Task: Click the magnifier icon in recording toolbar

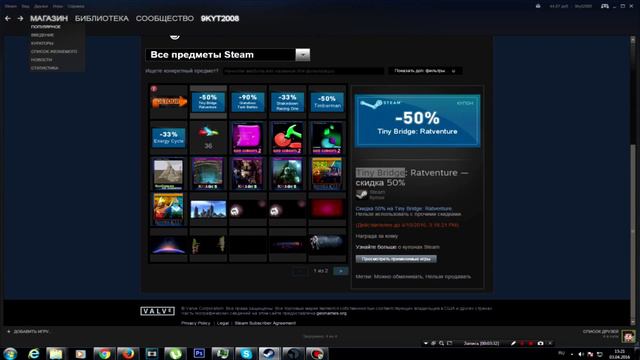Action: 441,344
